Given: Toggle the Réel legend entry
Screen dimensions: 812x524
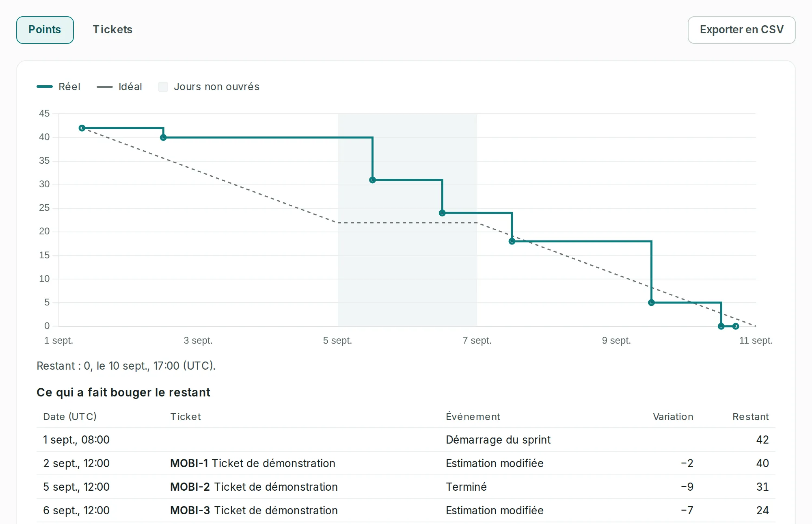Looking at the screenshot, I should tap(58, 87).
